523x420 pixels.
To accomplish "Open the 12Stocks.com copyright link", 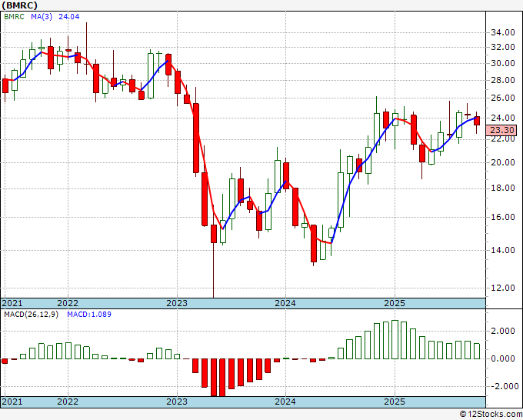I will (491, 415).
